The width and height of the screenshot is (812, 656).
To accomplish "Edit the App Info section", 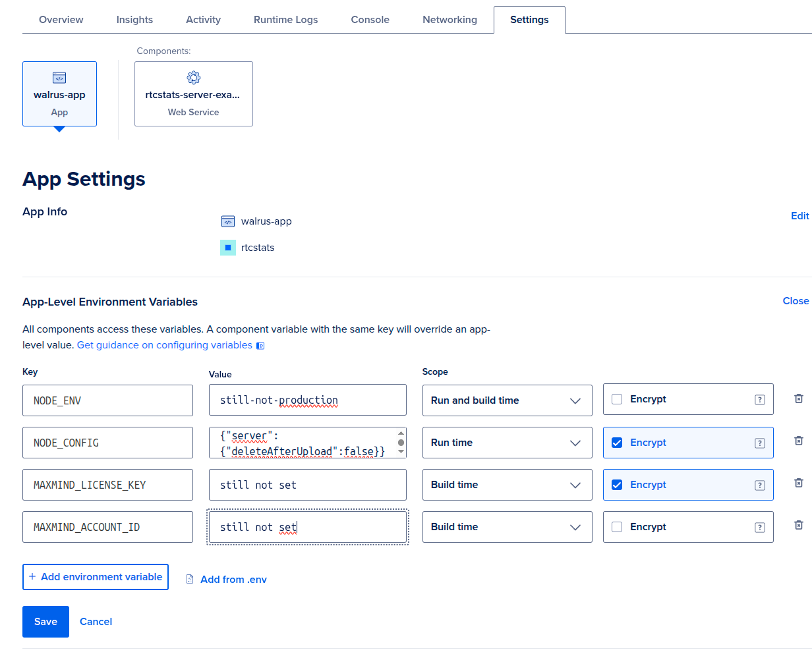I will click(800, 216).
